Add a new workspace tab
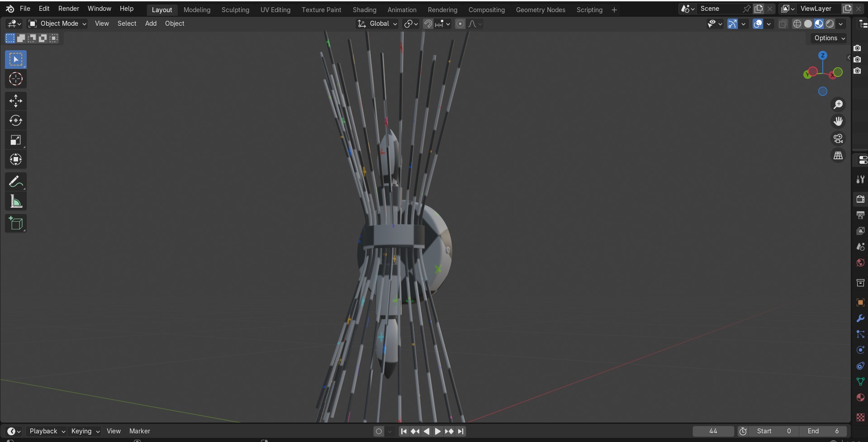This screenshot has height=442, width=868. [614, 10]
